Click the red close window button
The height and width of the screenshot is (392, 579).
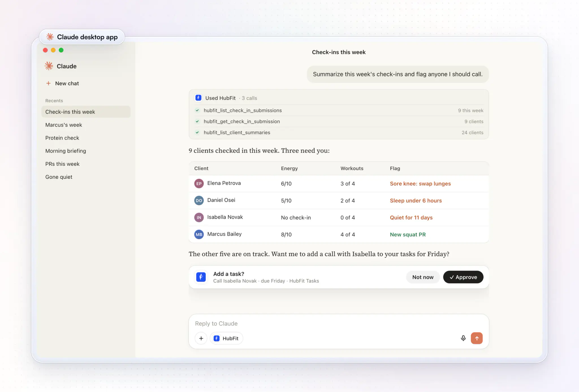(45, 50)
